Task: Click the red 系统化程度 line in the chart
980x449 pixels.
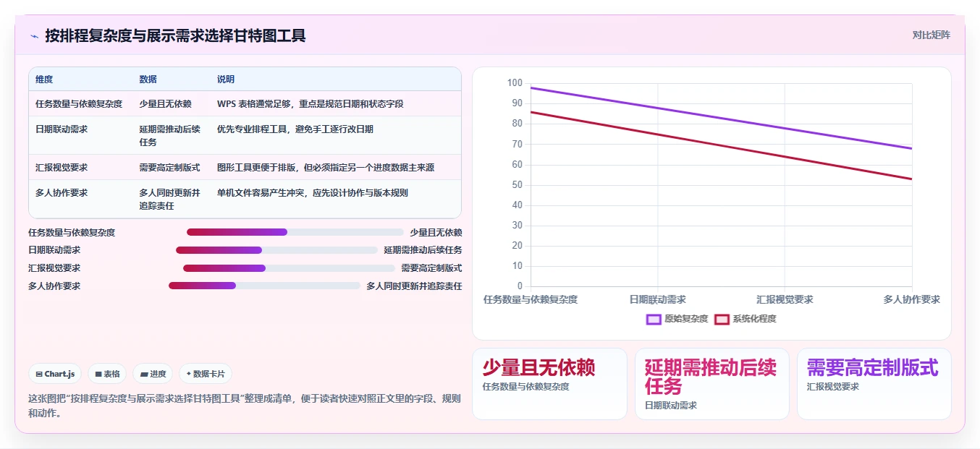Action: click(722, 145)
